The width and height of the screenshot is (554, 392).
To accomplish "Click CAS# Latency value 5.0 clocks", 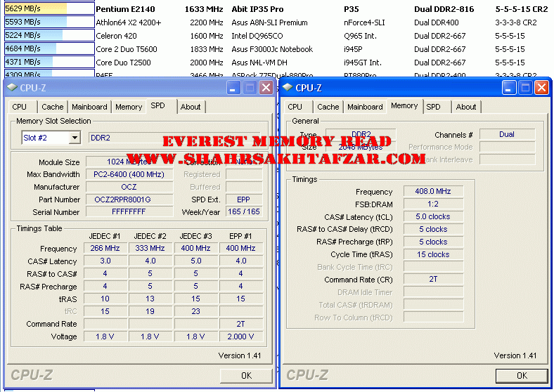I will (433, 217).
